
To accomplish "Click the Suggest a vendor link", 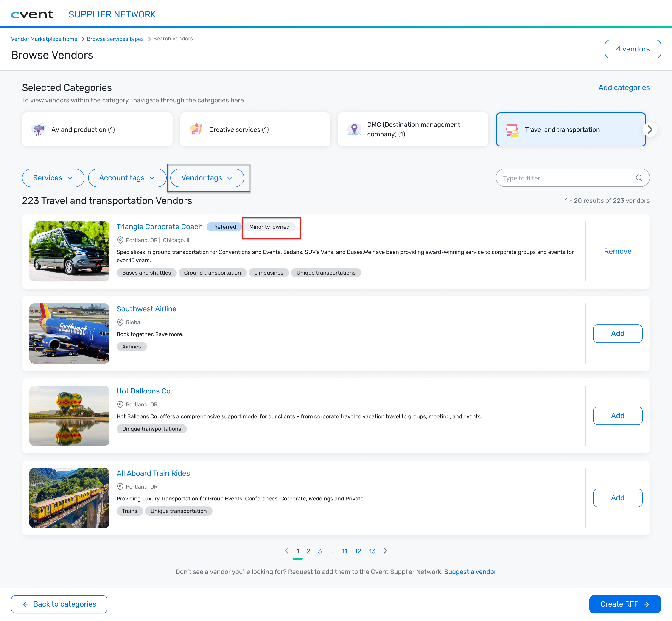I will pyautogui.click(x=470, y=572).
